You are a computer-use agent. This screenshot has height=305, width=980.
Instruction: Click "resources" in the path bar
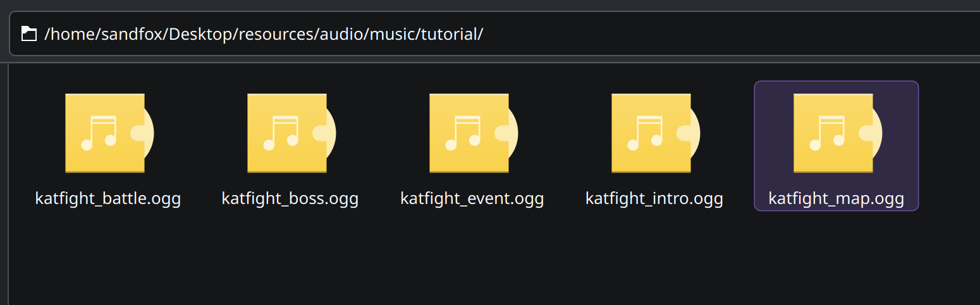click(275, 34)
